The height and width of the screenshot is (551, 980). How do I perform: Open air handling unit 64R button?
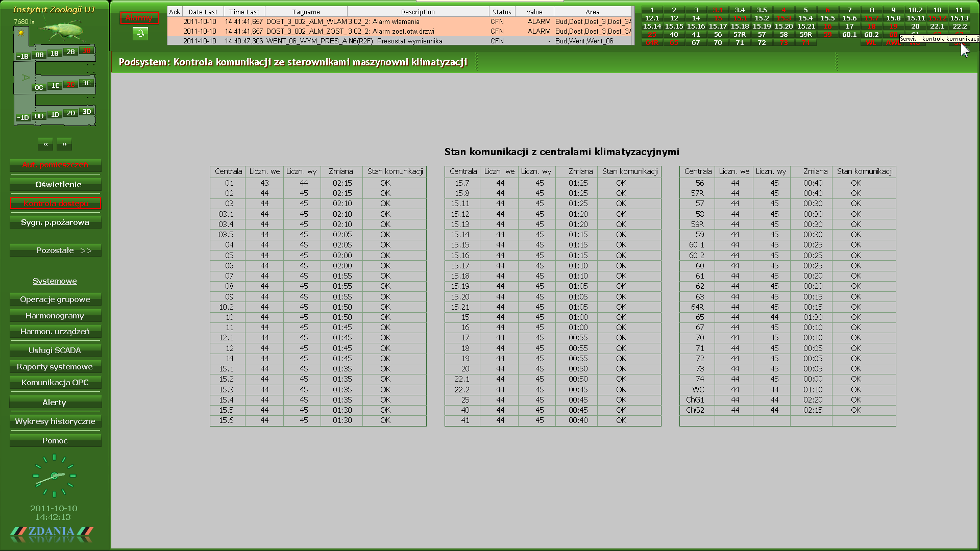(652, 43)
